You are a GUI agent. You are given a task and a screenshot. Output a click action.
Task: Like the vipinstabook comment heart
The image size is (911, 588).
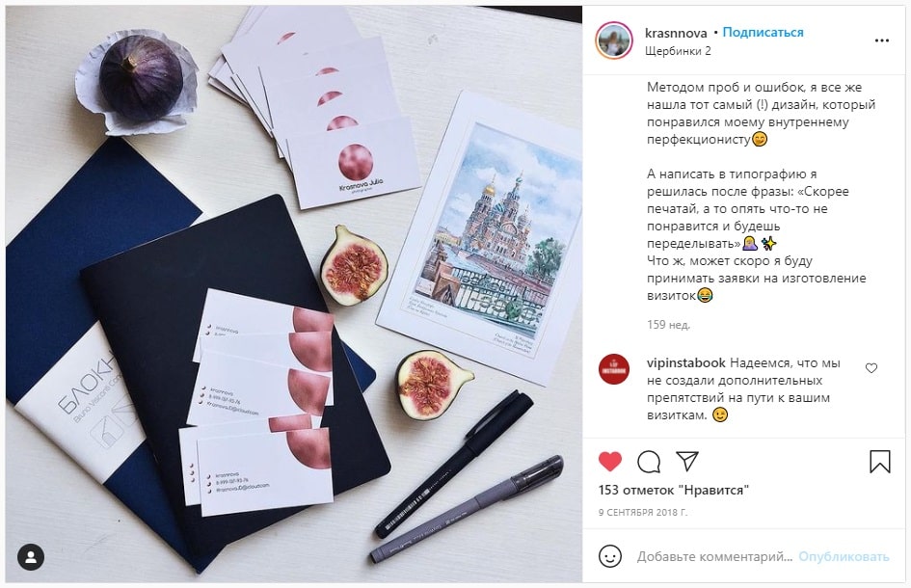[871, 368]
